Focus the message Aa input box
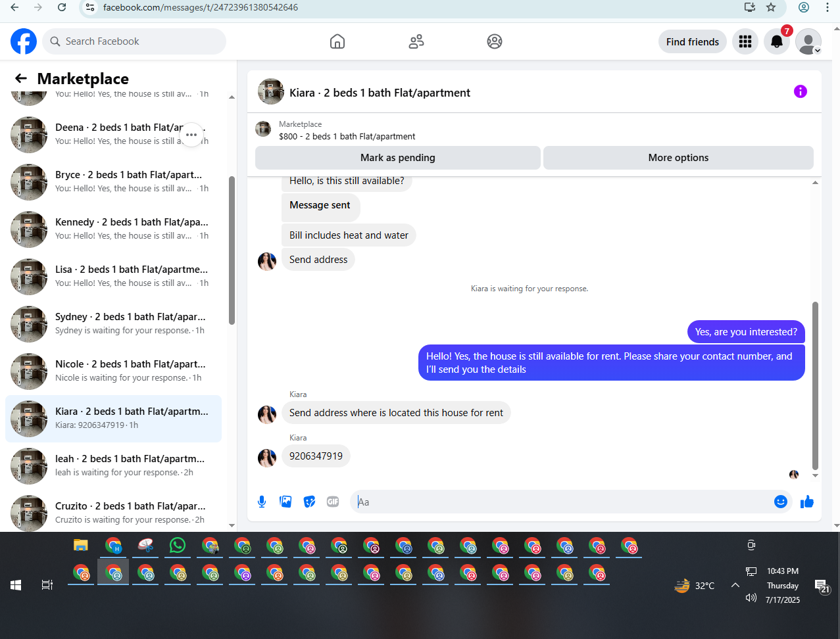Screen dimensions: 840x639 [562, 502]
